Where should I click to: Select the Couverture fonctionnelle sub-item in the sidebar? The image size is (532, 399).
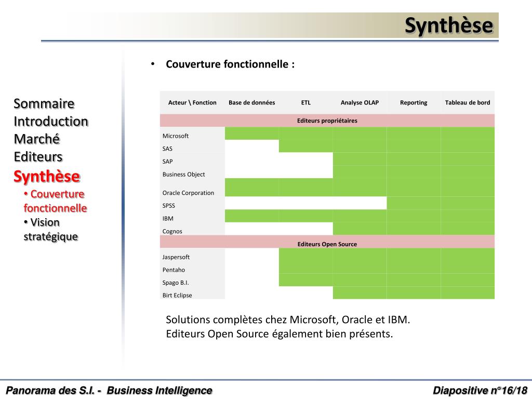pos(55,201)
